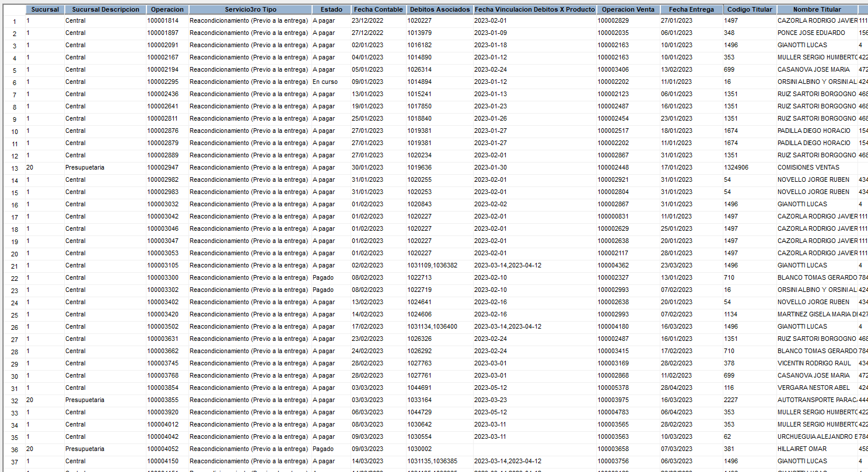Select the COMISIONES VENTAS name cell
The width and height of the screenshot is (868, 472).
[x=807, y=168]
